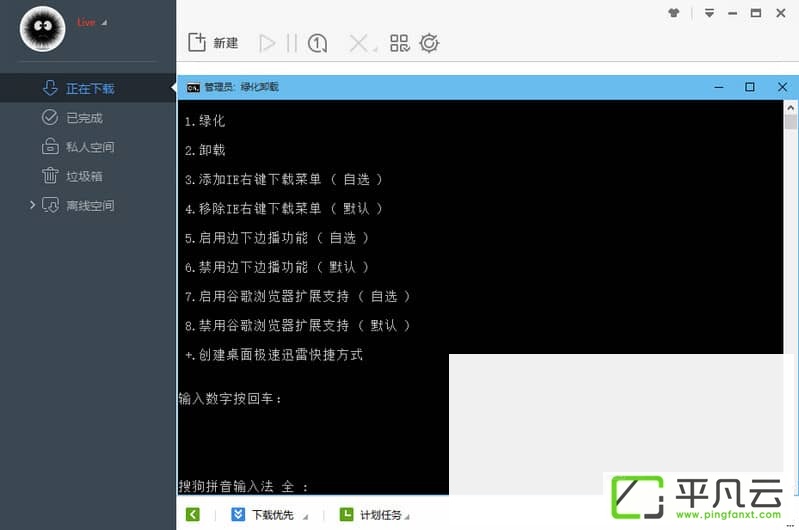
Task: Click the circled 1 priority icon
Action: tap(317, 43)
